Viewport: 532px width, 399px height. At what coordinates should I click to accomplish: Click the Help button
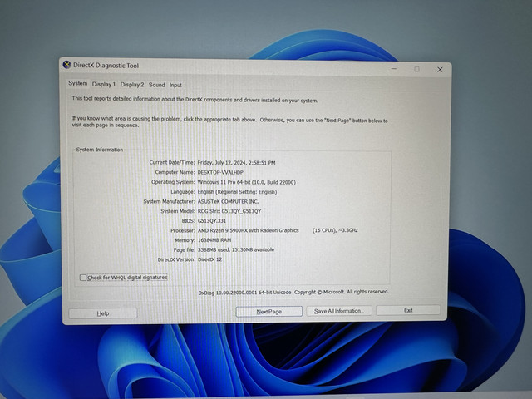(103, 313)
